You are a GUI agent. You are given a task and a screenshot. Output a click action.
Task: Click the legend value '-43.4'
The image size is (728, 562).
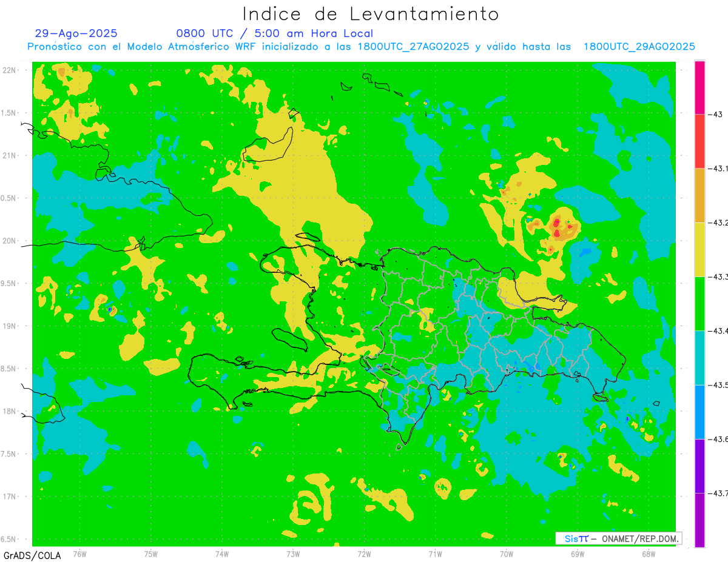tap(720, 330)
